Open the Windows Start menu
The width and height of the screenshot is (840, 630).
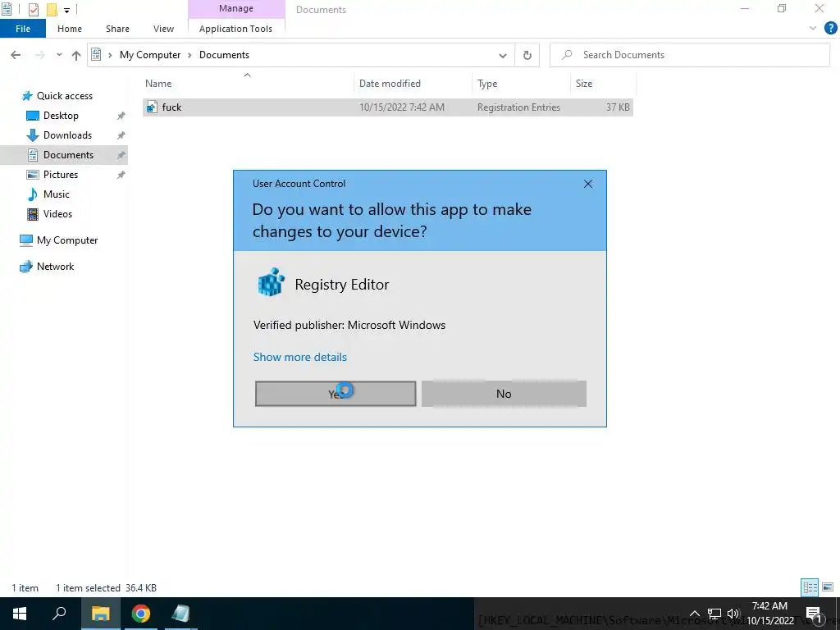pos(20,614)
